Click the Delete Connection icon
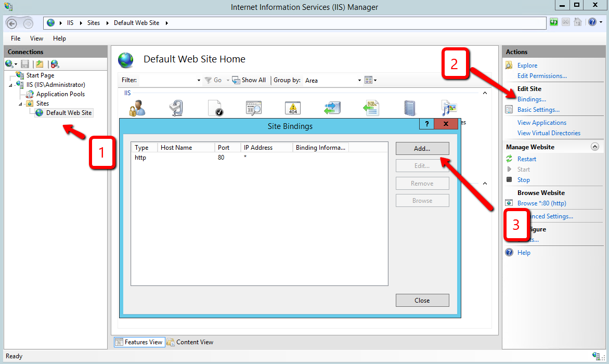The height and width of the screenshot is (364, 609). pyautogui.click(x=55, y=64)
